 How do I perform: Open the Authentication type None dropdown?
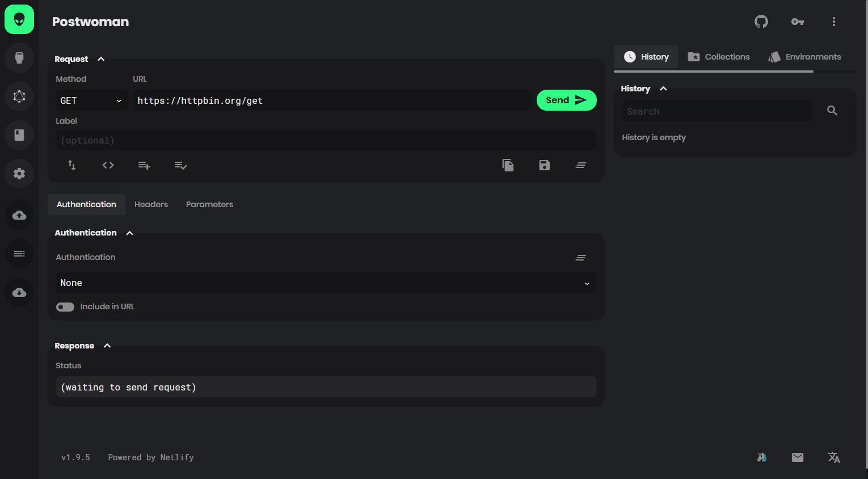click(326, 283)
